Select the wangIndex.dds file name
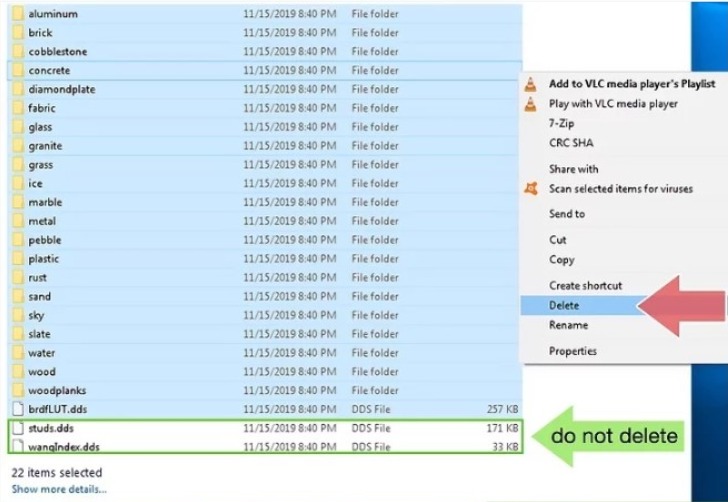 (x=64, y=448)
